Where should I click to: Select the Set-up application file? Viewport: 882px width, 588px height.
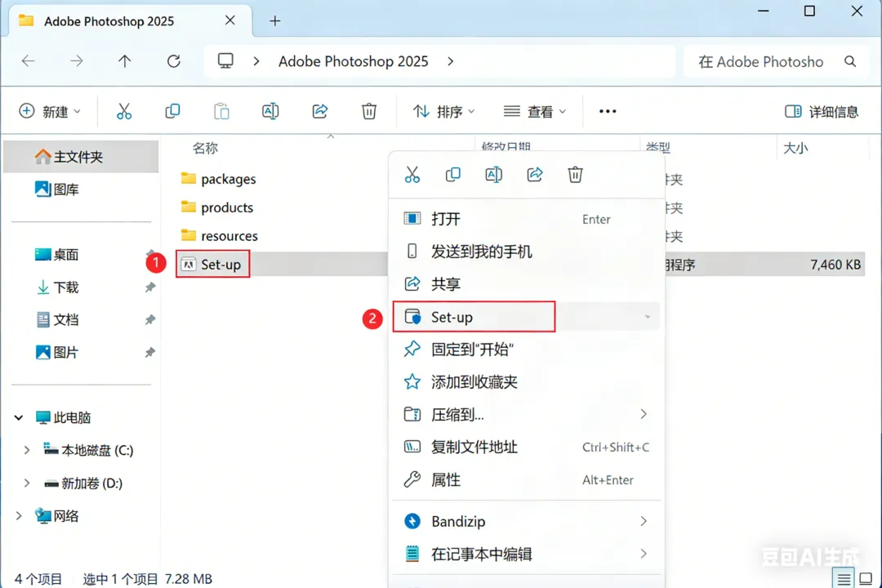(212, 265)
